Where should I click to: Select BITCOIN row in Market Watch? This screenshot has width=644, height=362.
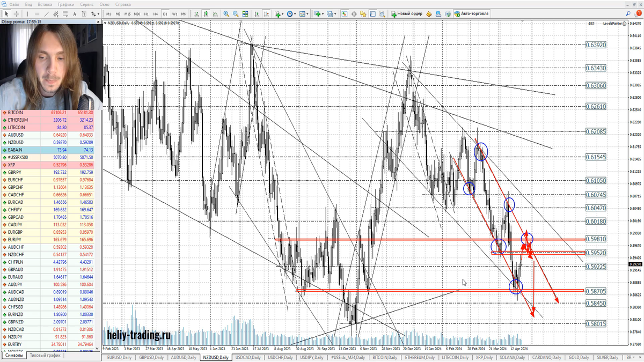pyautogui.click(x=48, y=113)
